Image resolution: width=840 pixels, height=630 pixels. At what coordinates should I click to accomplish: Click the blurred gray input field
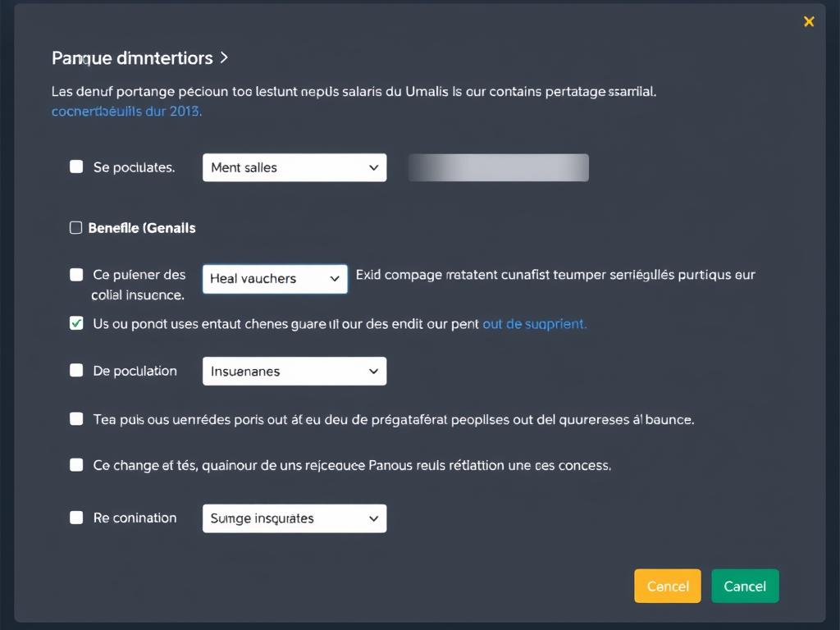(498, 167)
